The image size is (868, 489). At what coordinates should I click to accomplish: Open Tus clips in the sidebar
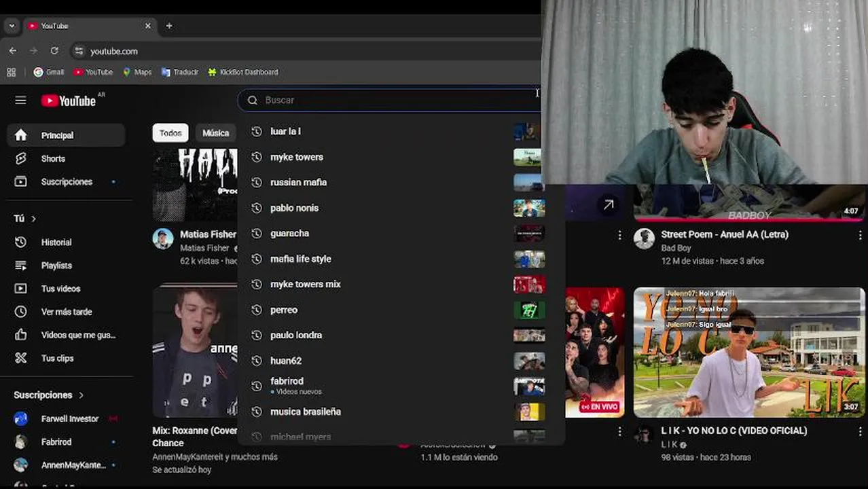click(x=66, y=358)
